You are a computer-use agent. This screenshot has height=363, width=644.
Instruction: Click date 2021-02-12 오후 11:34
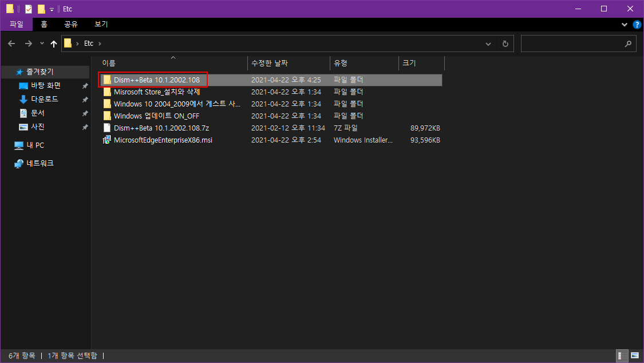288,128
